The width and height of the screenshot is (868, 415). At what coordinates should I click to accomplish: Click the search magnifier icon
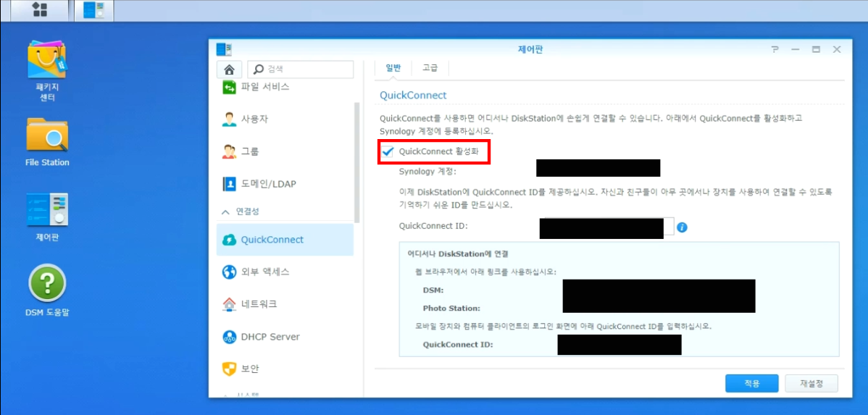(259, 70)
